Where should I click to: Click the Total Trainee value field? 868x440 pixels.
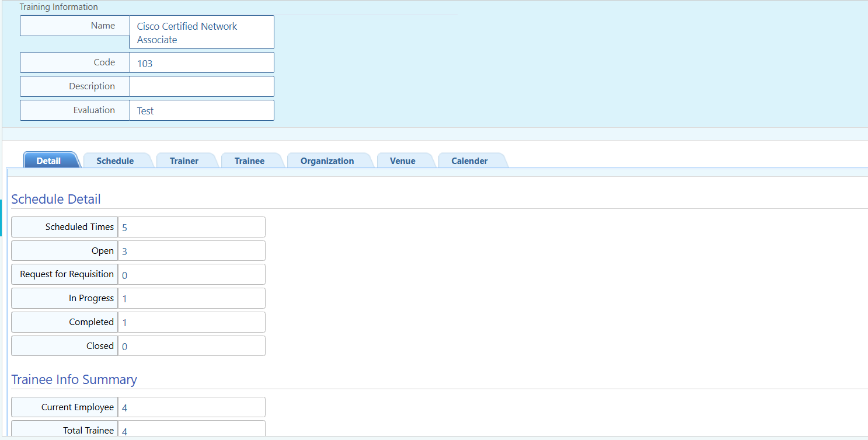191,429
